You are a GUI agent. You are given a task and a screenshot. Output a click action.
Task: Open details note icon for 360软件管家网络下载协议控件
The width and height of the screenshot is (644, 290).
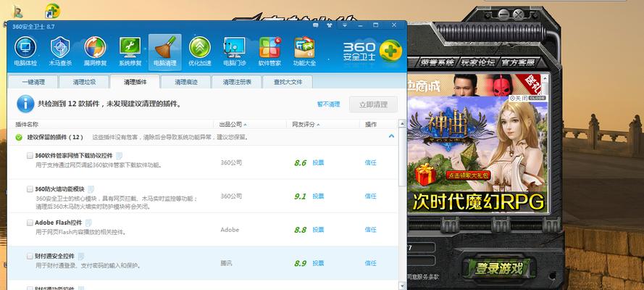tap(119, 156)
